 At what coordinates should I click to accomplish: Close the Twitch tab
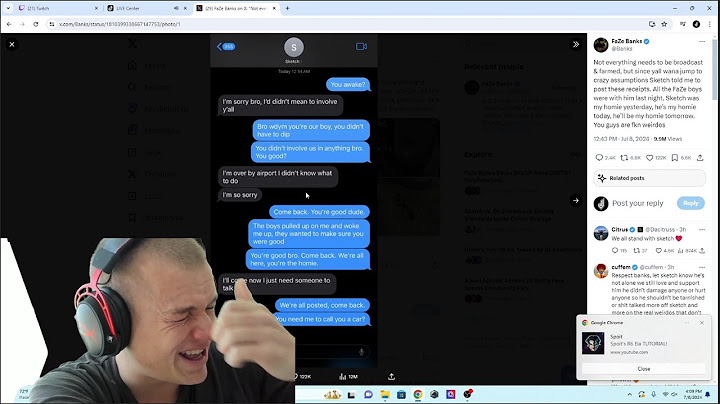pyautogui.click(x=96, y=8)
